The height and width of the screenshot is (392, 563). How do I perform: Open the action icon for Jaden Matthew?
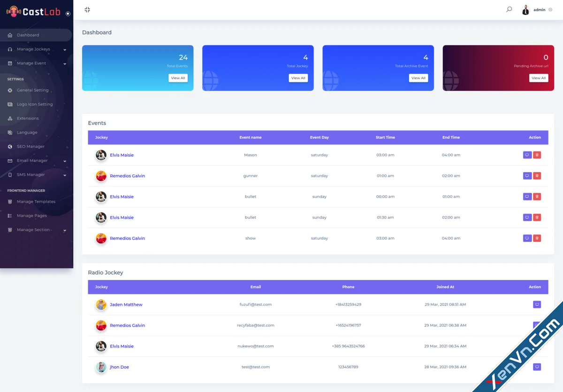point(537,304)
